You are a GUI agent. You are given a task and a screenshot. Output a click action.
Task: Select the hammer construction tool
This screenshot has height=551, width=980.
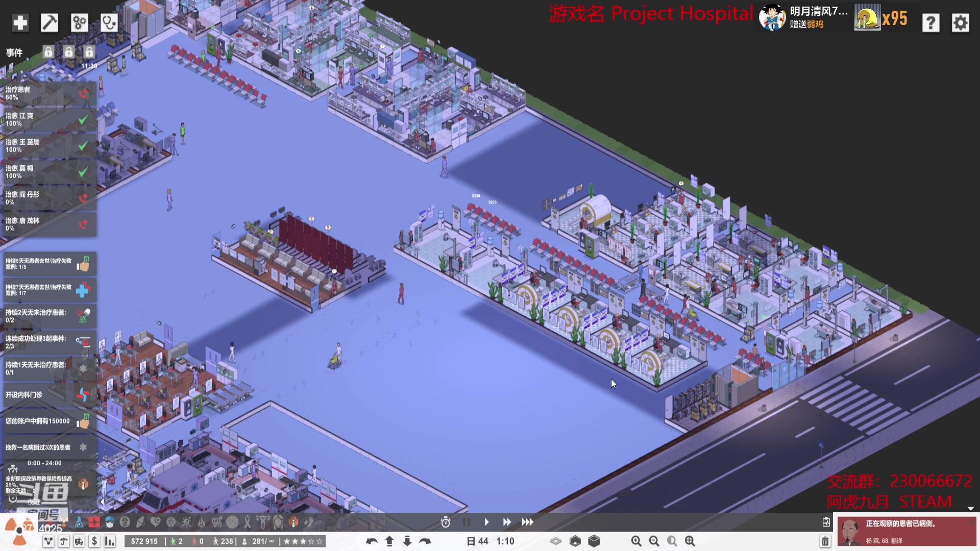point(50,22)
